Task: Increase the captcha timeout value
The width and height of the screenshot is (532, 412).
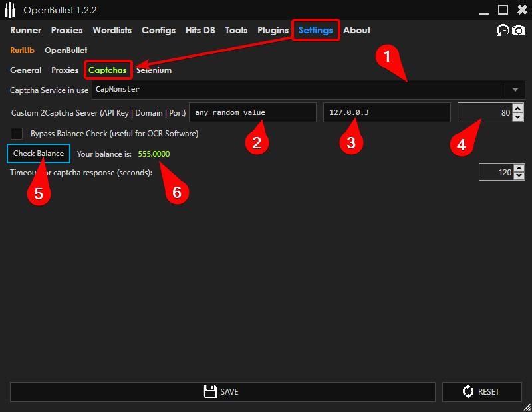Action: 519,168
